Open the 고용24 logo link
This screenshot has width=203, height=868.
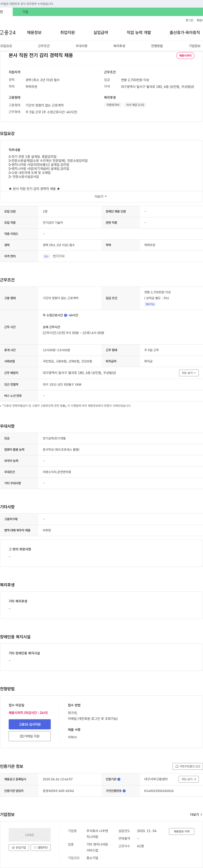coord(7,33)
